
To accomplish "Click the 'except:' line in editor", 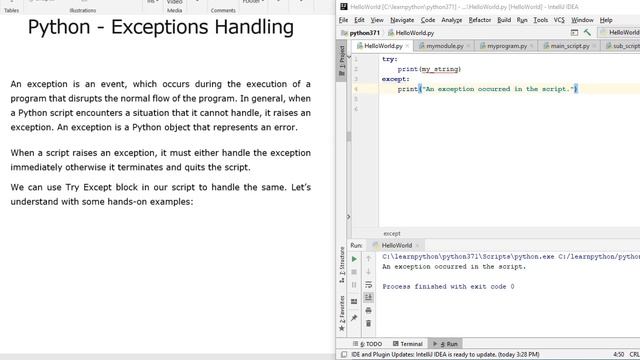I will point(396,79).
